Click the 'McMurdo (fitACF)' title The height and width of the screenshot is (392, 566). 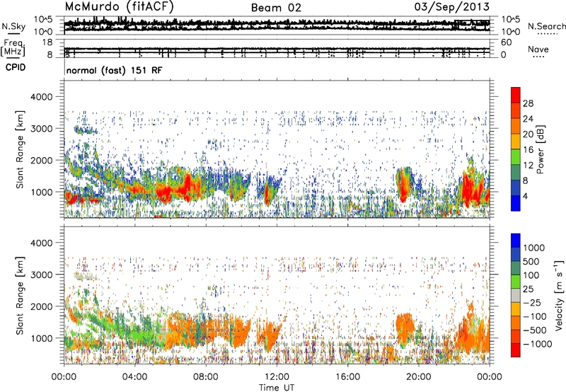tap(119, 6)
